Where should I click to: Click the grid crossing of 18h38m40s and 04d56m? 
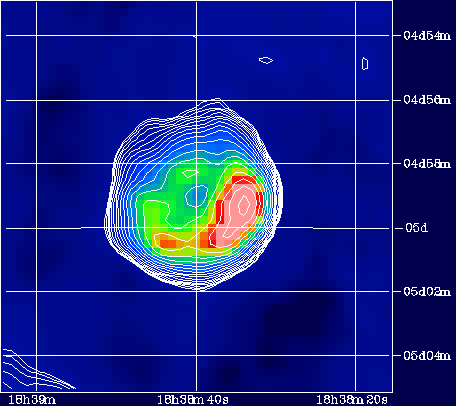point(196,100)
